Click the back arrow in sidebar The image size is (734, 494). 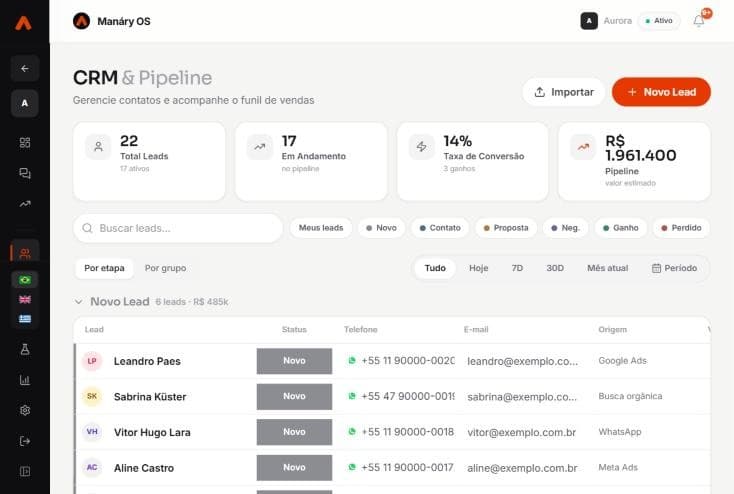coord(25,68)
